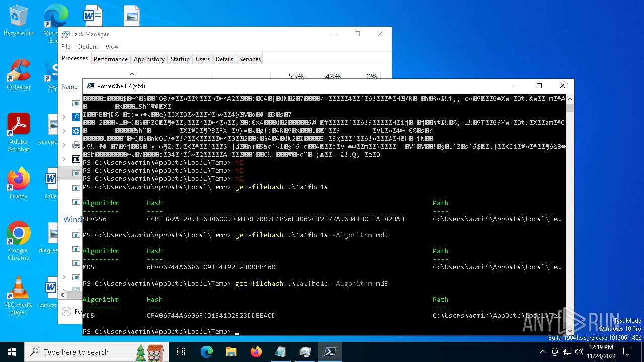Select the Firefox desktop shortcut
This screenshot has width=644, height=362.
tap(19, 184)
